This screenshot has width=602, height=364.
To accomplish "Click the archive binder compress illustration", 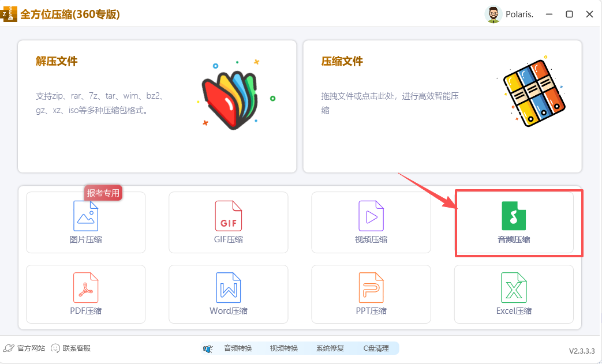I will (x=533, y=92).
